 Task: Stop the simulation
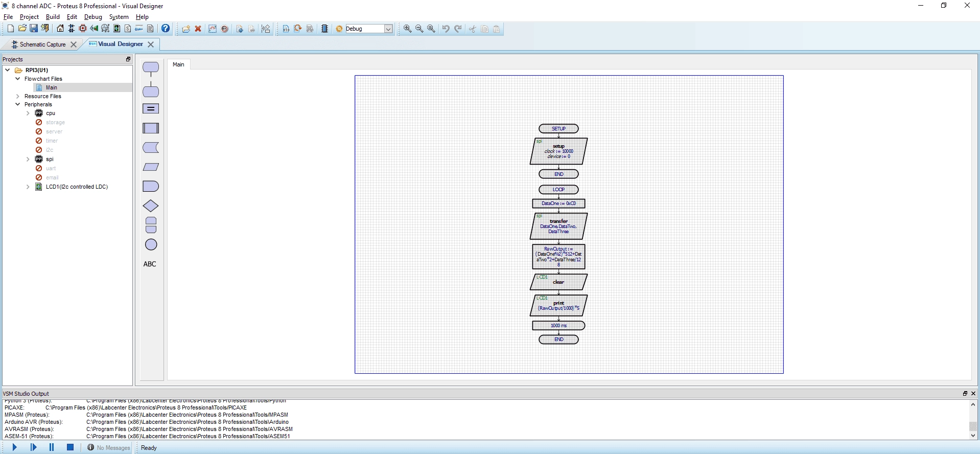tap(71, 447)
